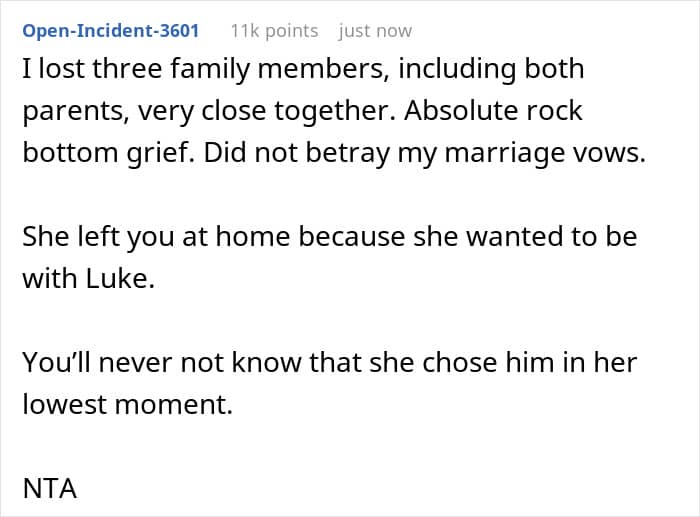Click the word 'with' before Luke

(50, 278)
